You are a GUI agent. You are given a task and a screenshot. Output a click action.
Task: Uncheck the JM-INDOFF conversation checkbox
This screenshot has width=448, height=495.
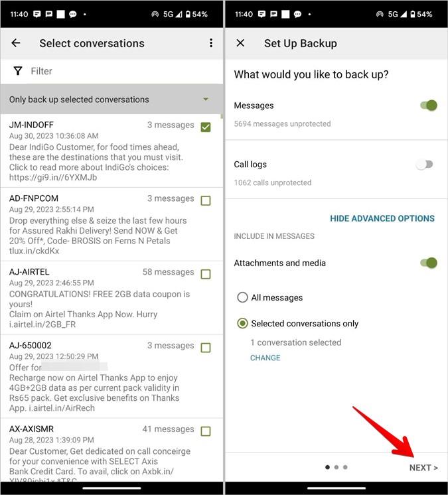206,127
